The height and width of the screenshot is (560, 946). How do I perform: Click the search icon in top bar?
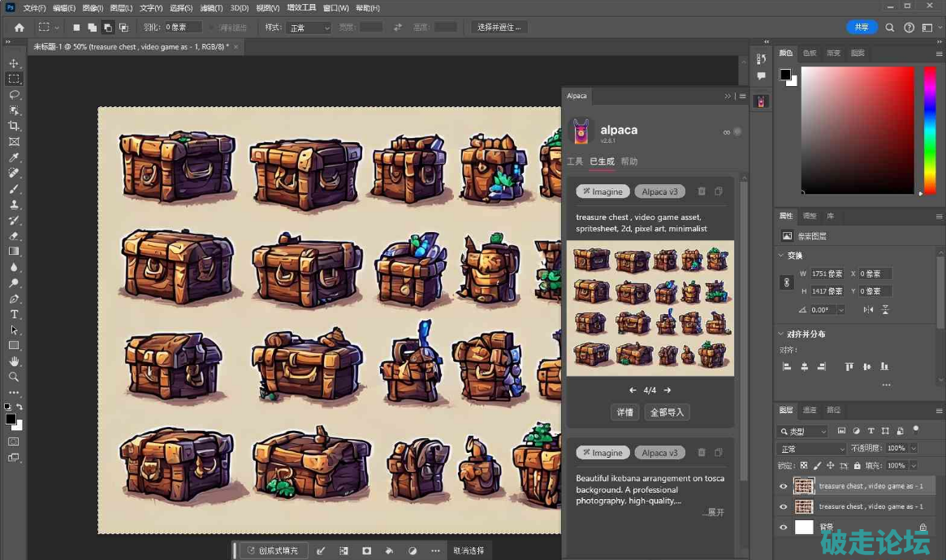point(889,28)
